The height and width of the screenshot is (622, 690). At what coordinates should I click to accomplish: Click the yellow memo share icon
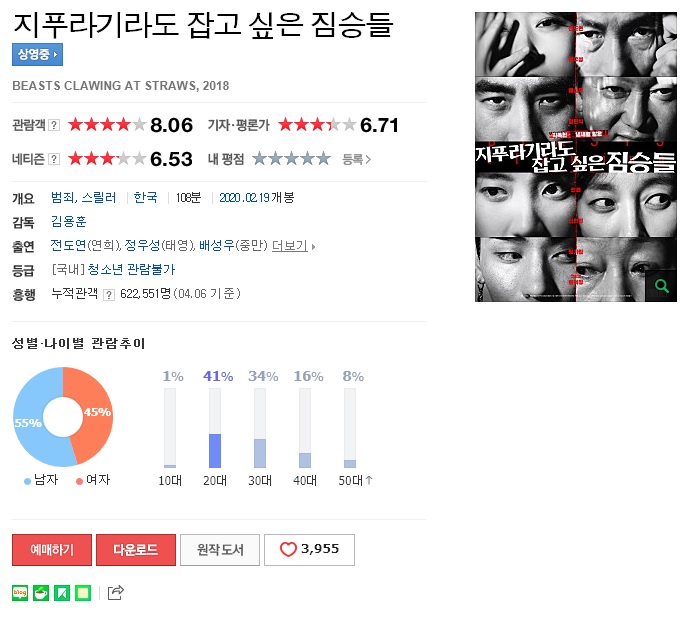[x=83, y=593]
